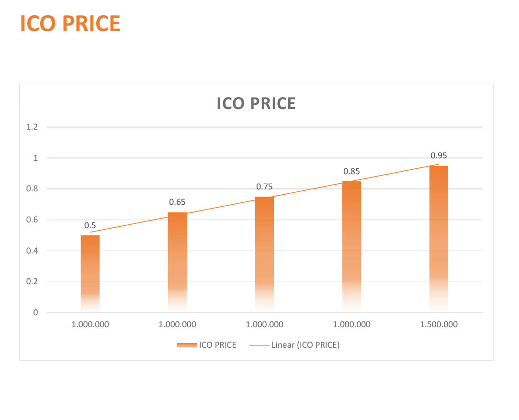Screen dimensions: 519x420
Task: Select the ICO PRICE legend text
Action: [x=217, y=345]
